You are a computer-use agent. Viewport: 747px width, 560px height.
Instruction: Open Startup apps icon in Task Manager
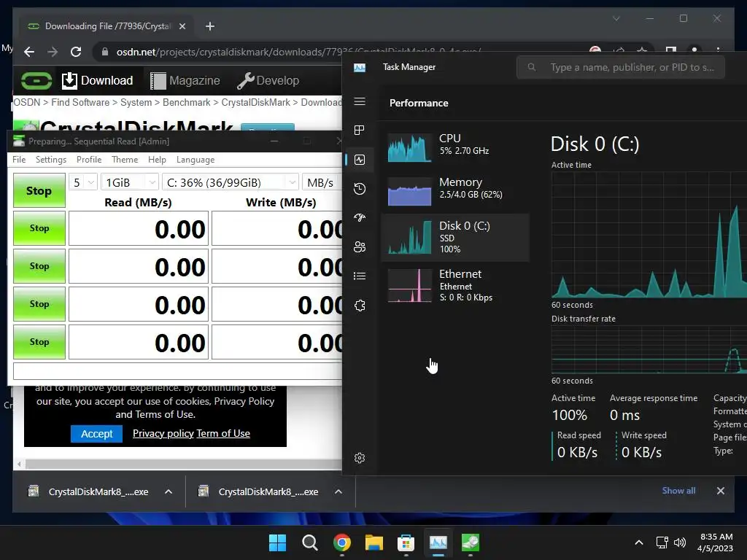click(x=360, y=217)
